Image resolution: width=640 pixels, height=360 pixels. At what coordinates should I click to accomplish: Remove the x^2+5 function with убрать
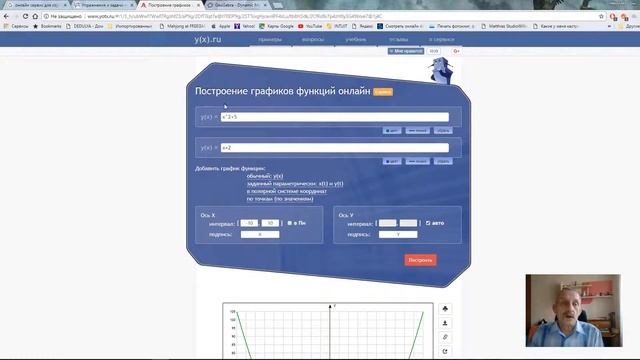[x=443, y=131]
